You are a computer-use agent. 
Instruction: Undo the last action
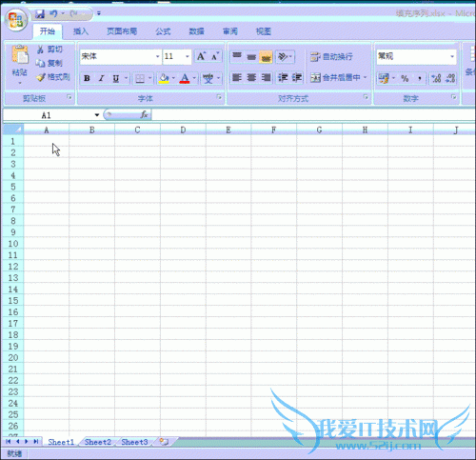[53, 13]
